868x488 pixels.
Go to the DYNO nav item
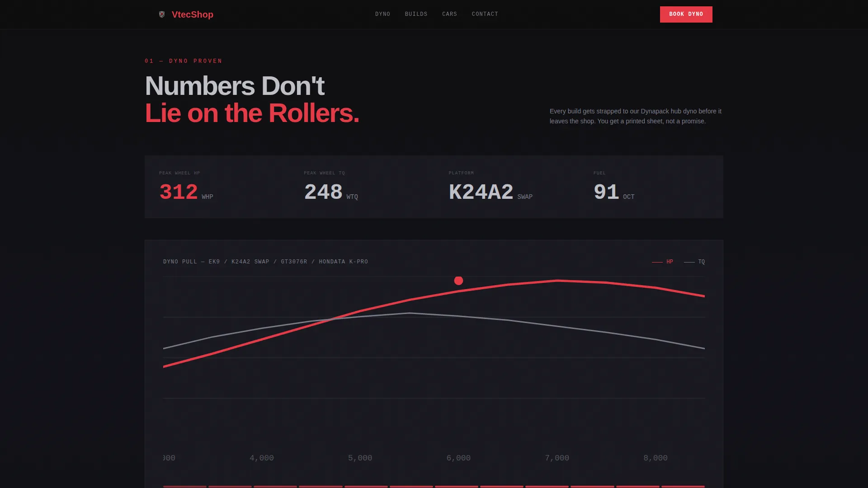(382, 14)
